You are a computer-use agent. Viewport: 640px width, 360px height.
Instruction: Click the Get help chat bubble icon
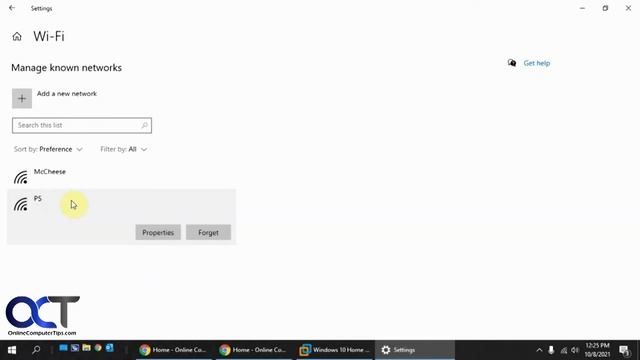(512, 63)
